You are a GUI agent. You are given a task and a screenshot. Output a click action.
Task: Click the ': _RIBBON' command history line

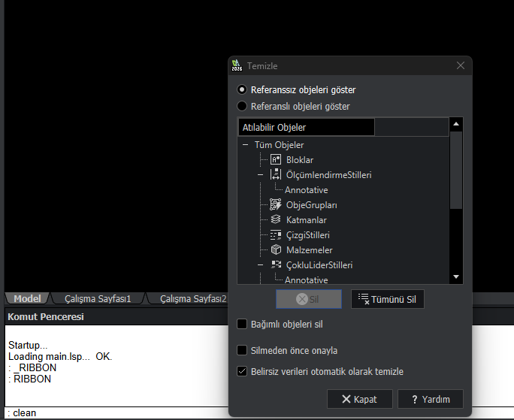[32, 367]
